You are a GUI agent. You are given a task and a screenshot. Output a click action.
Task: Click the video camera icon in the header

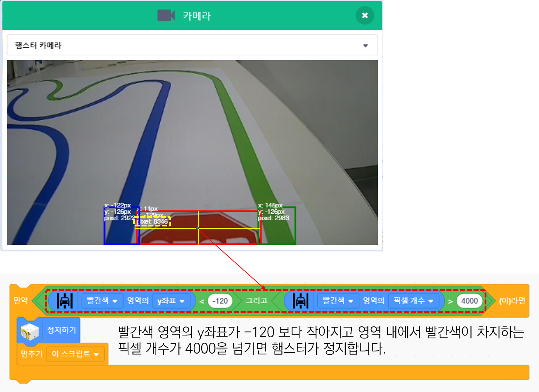click(166, 16)
